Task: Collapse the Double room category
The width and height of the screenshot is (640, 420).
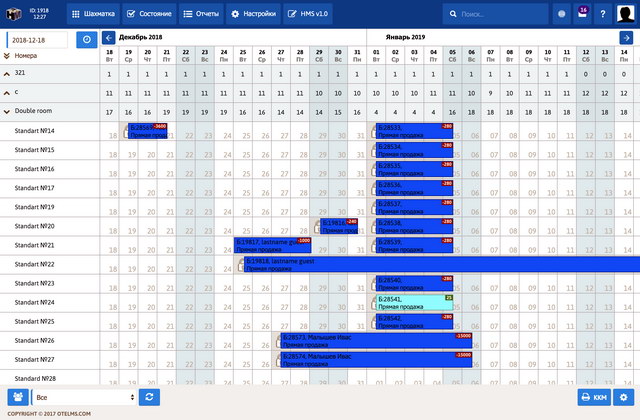Action: [7, 111]
